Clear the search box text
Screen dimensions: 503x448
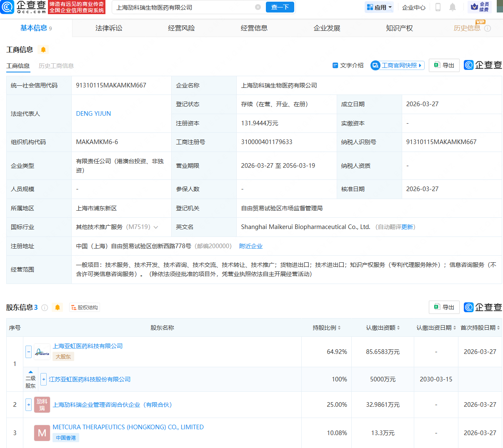coord(258,7)
